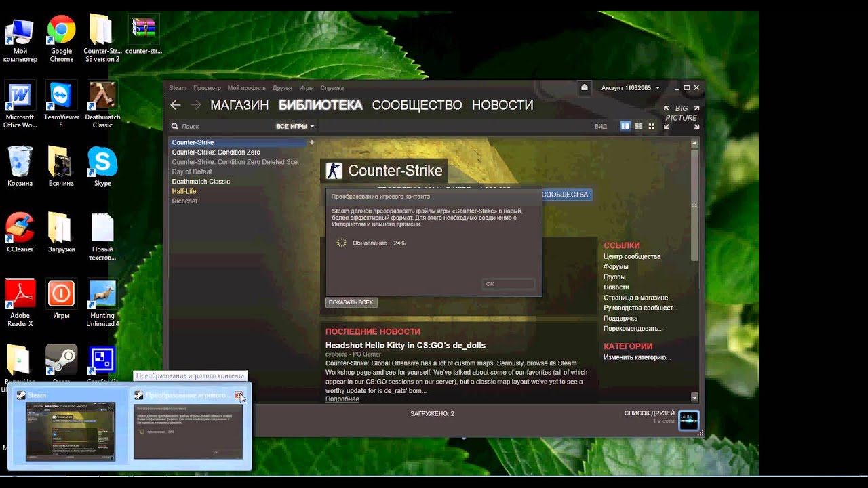Click the plus icon next to Counter-Strike

pyautogui.click(x=312, y=142)
